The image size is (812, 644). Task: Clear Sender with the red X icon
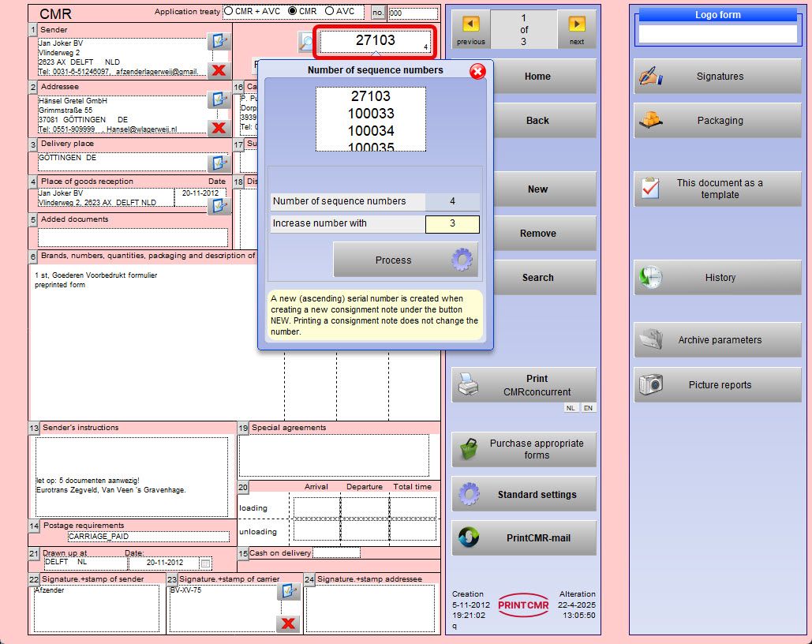(219, 69)
